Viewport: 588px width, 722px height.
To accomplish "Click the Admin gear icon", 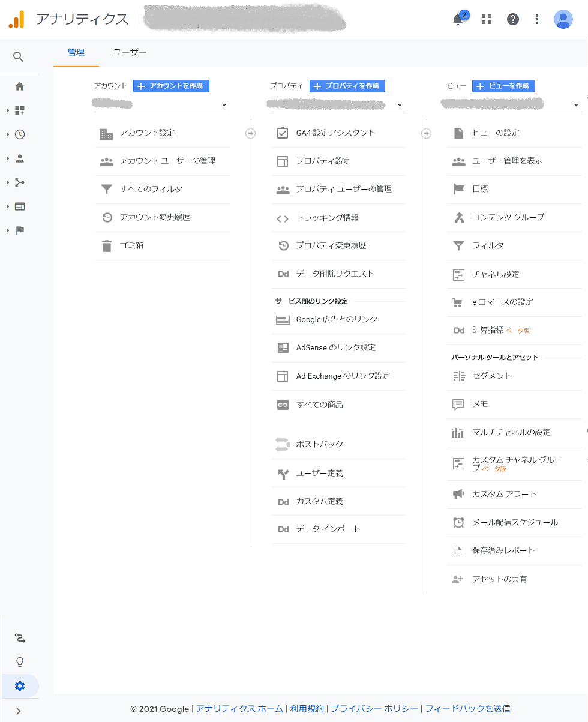I will coord(20,686).
